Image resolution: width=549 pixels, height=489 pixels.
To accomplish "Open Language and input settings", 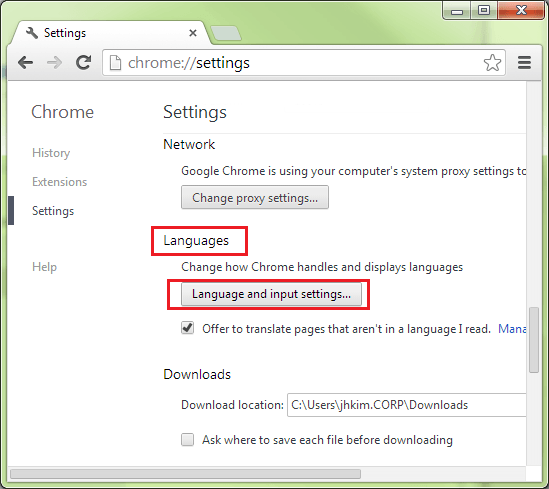I will tap(271, 294).
